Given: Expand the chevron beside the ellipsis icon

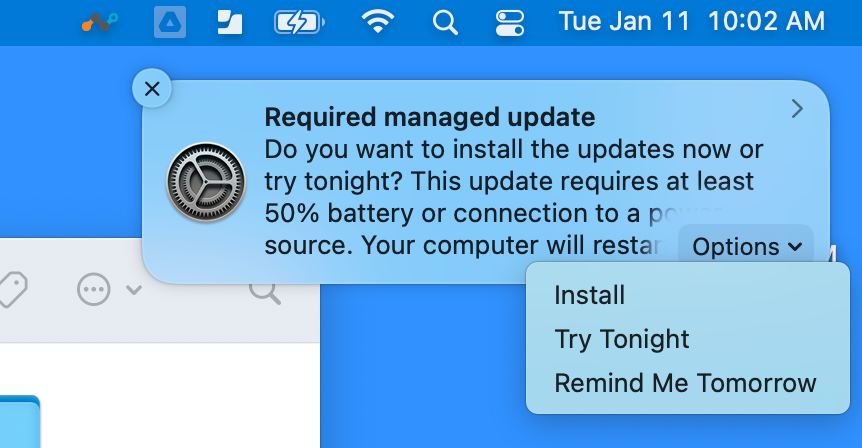Looking at the screenshot, I should pos(134,289).
